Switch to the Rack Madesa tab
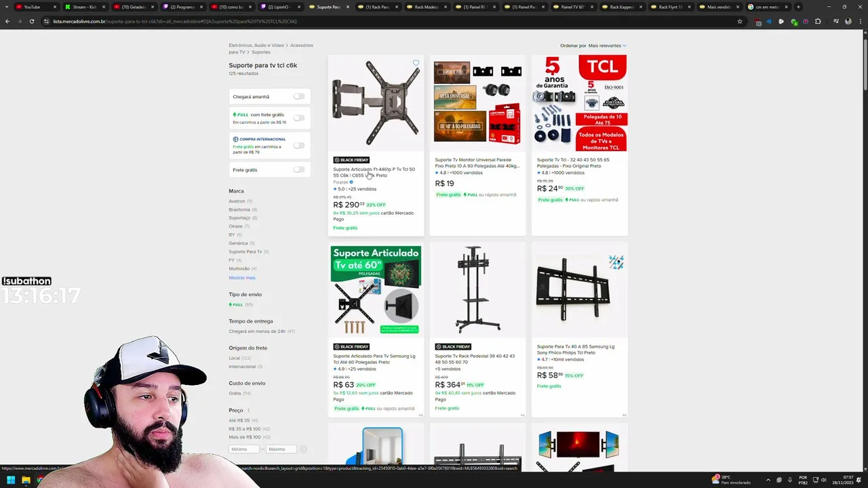This screenshot has height=488, width=868. click(426, 7)
